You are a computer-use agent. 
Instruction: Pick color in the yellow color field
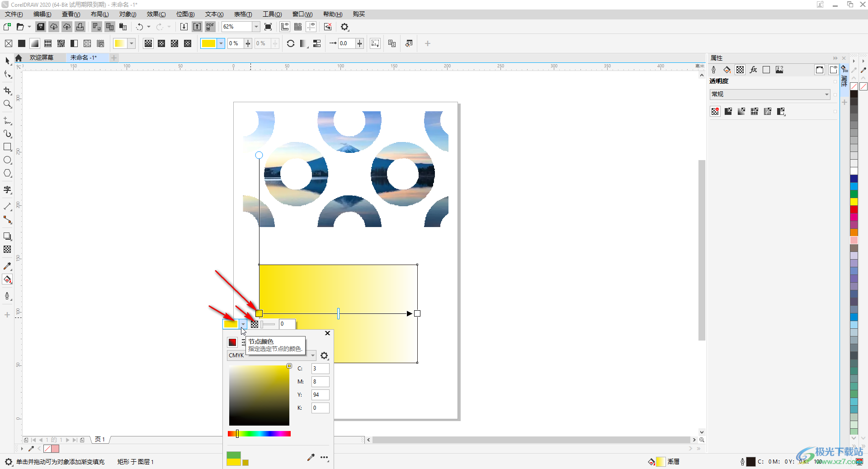click(x=259, y=395)
